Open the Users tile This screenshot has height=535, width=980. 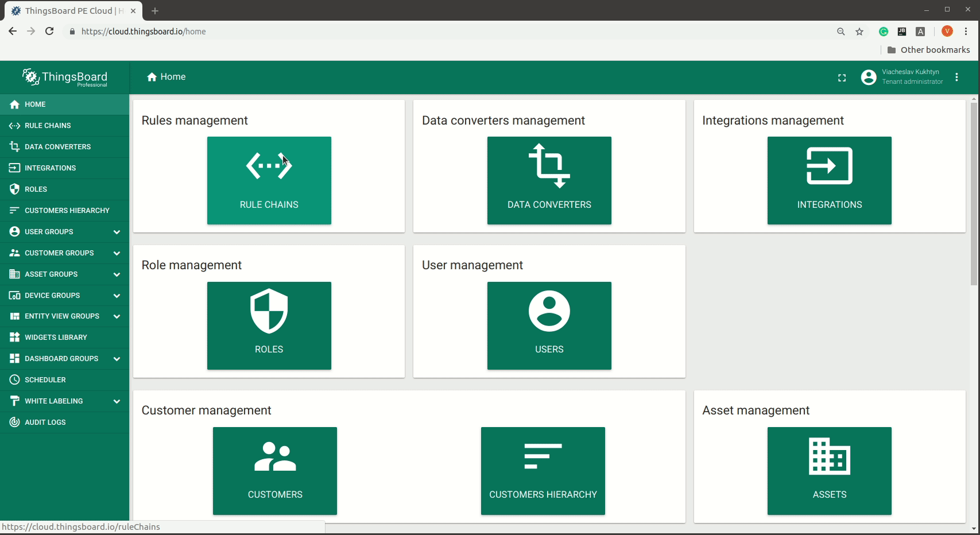coord(549,325)
